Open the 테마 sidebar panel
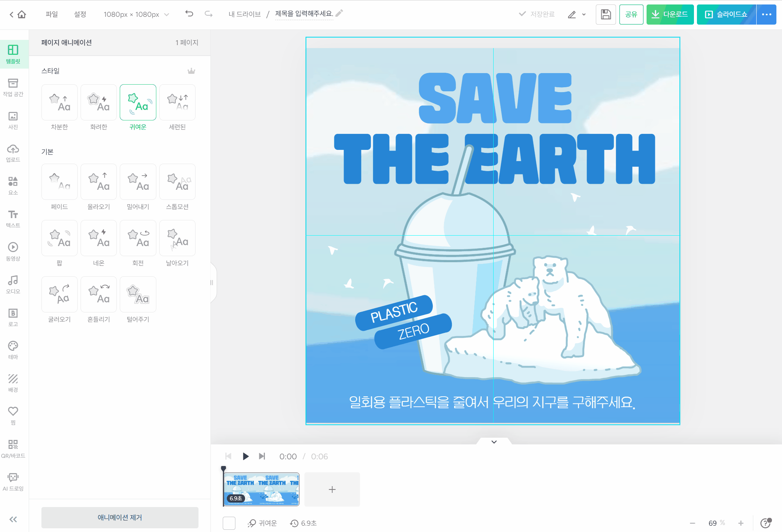782x532 pixels. [x=13, y=350]
